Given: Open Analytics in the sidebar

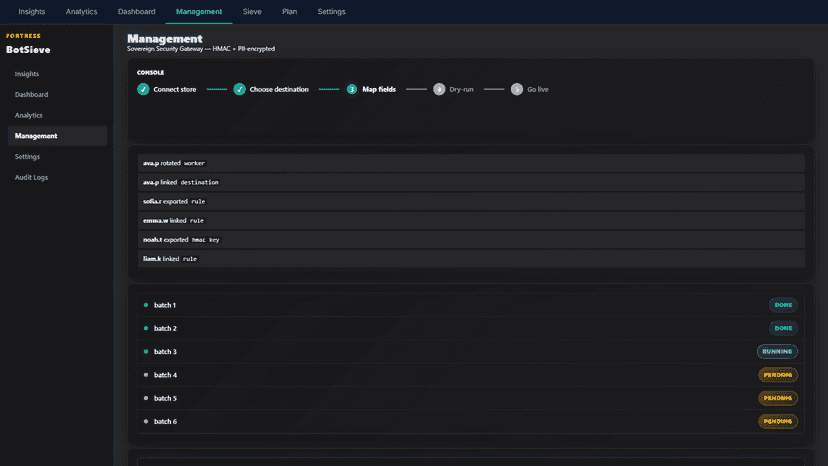Looking at the screenshot, I should point(57,115).
